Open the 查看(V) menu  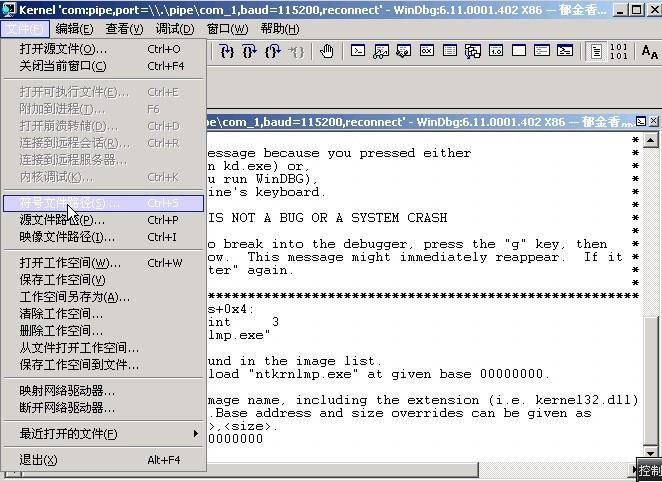pyautogui.click(x=125, y=29)
